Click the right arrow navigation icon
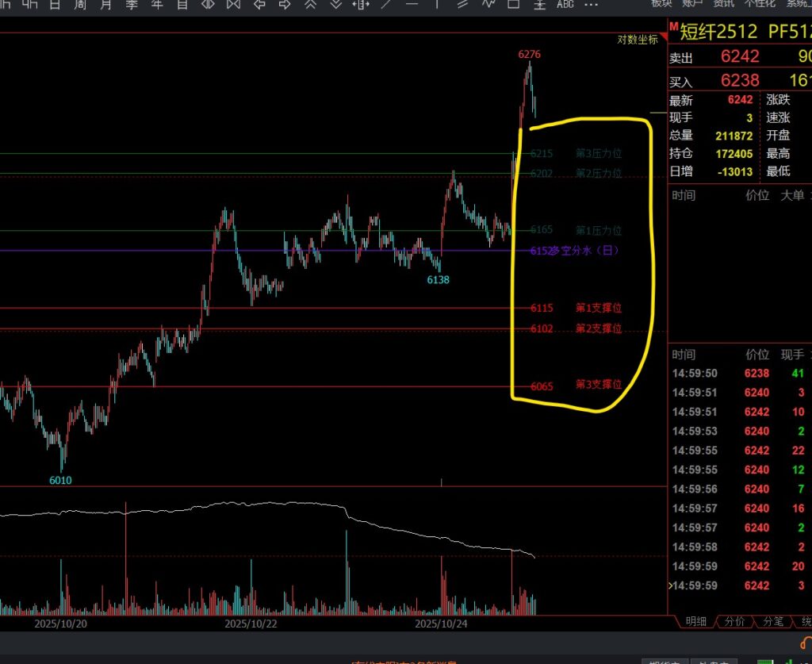Image resolution: width=812 pixels, height=664 pixels. click(x=284, y=4)
